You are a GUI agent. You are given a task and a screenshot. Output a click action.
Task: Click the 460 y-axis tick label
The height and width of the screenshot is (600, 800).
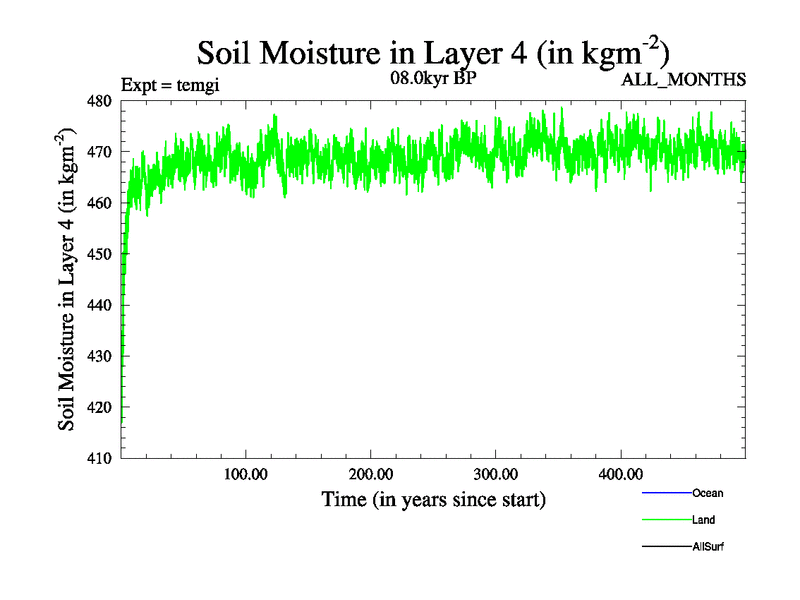(100, 203)
